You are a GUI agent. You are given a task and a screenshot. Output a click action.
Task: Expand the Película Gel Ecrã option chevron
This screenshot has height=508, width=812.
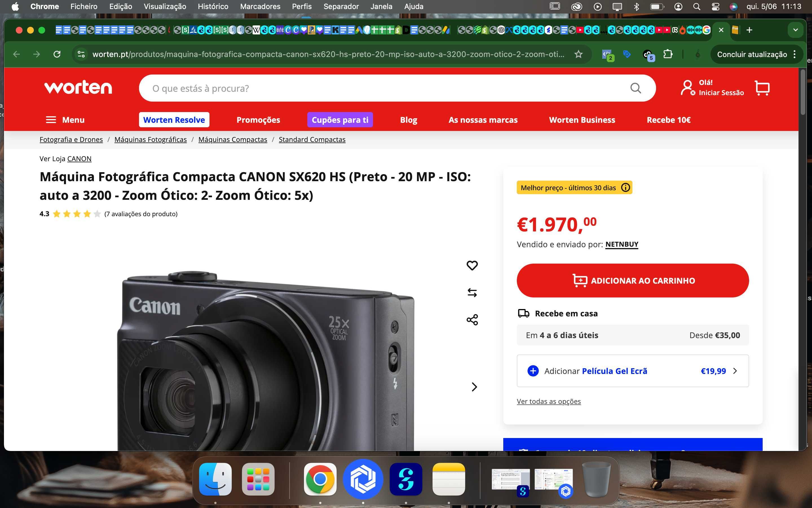pos(735,371)
